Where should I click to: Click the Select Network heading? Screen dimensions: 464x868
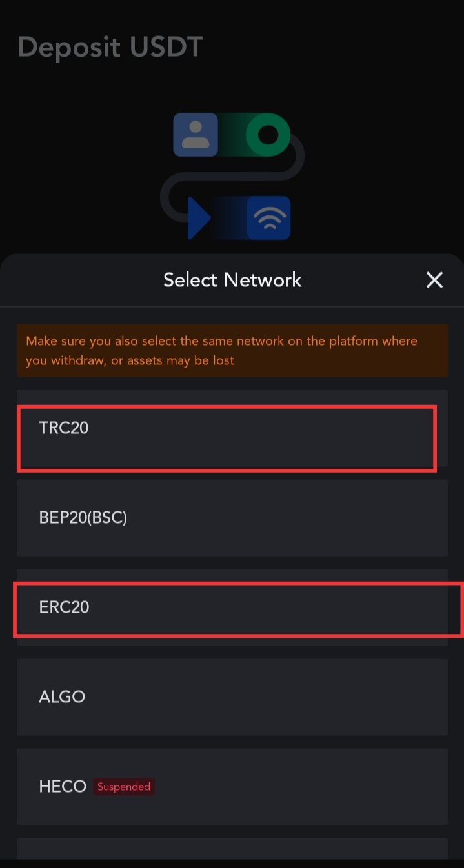pos(232,280)
